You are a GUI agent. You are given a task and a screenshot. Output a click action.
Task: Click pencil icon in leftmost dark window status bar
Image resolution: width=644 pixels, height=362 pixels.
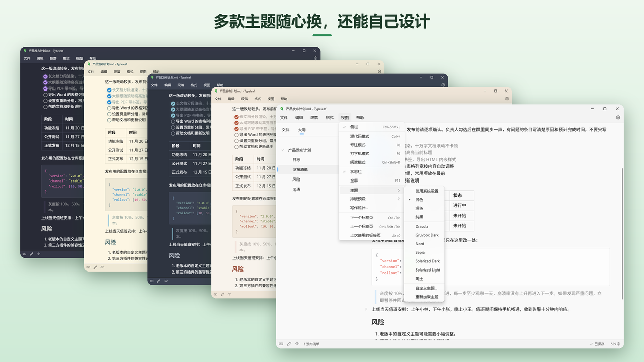pyautogui.click(x=32, y=254)
